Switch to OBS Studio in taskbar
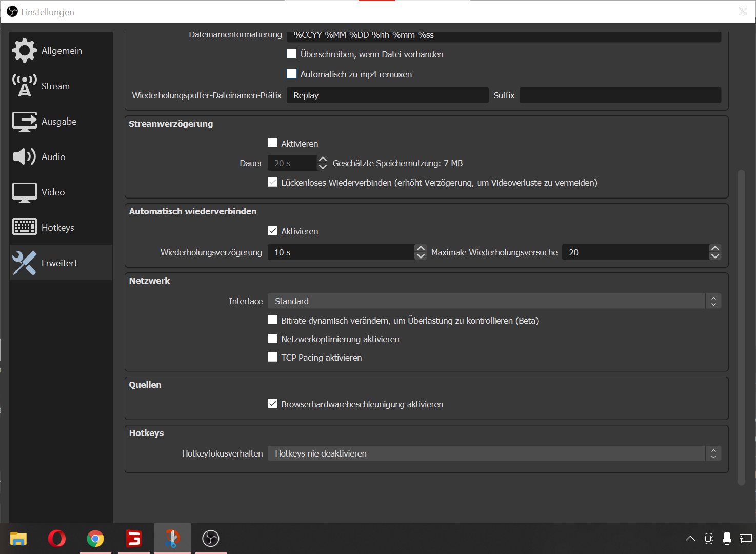The image size is (756, 554). pyautogui.click(x=211, y=539)
